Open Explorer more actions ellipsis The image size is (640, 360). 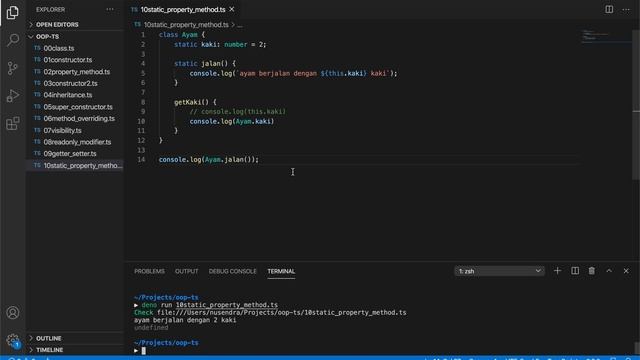[x=110, y=9]
